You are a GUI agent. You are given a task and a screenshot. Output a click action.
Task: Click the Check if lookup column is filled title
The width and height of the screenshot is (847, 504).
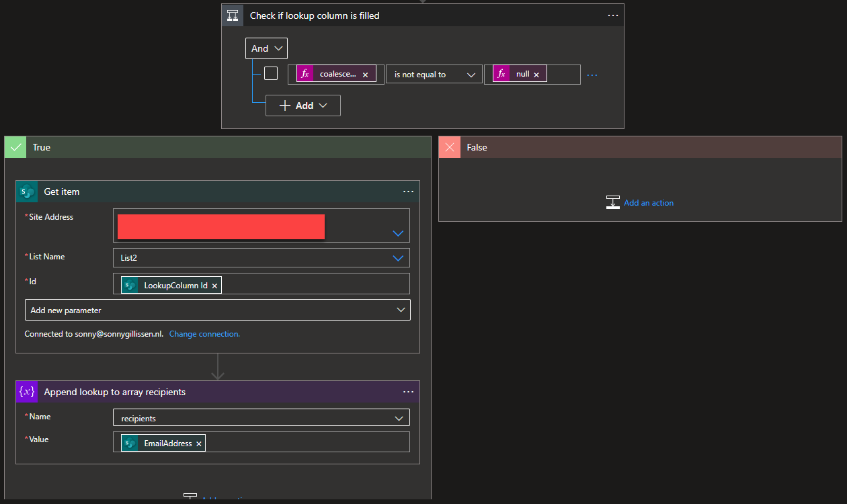coord(315,15)
